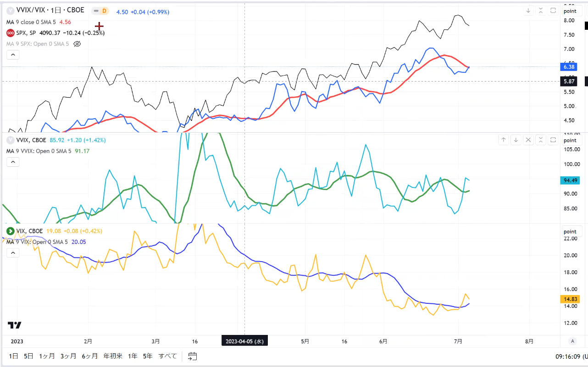588x367 pixels.
Task: Delete the VVIX pane with X icon
Action: click(x=528, y=140)
